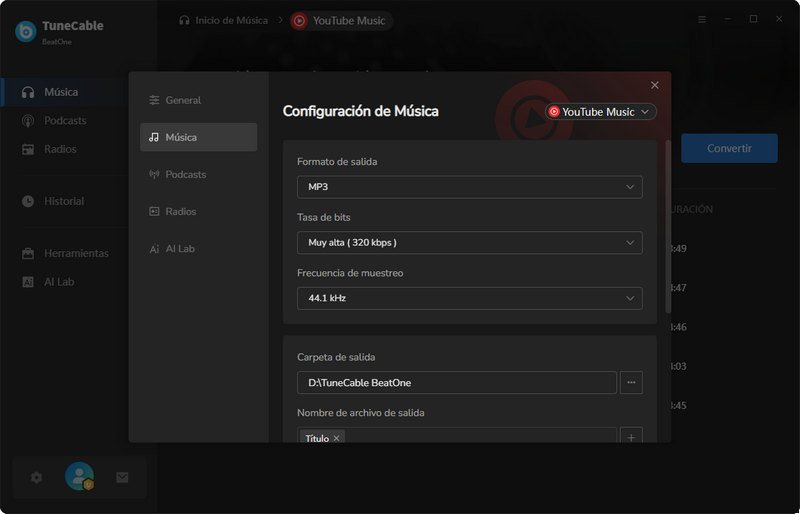Open the hamburger menu in title bar
Viewport: 800px width, 514px height.
pyautogui.click(x=702, y=19)
